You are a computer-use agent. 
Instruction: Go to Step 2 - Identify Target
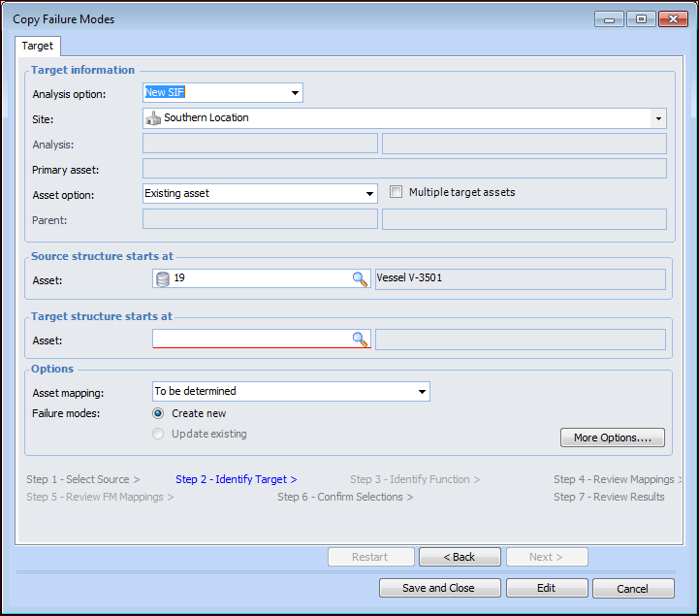click(x=236, y=479)
